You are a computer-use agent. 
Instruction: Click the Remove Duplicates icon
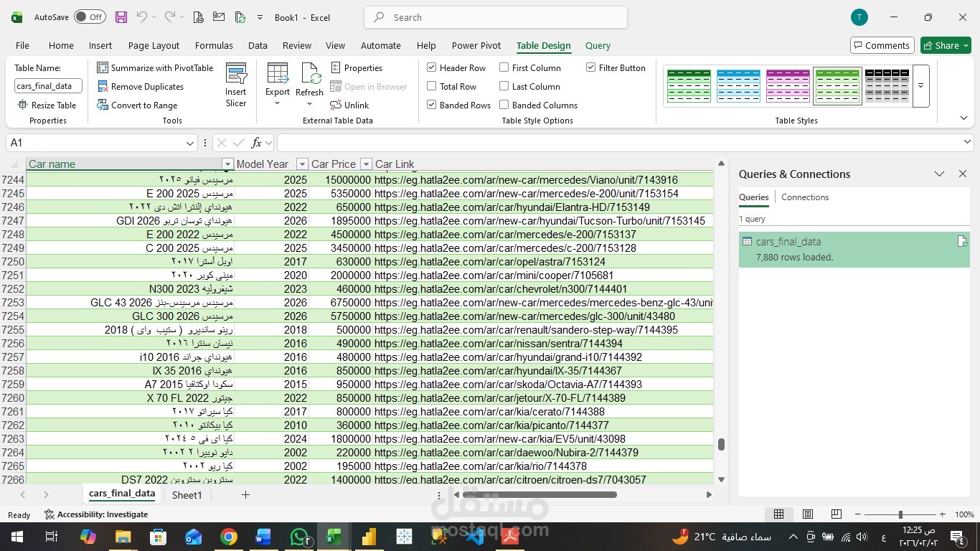tap(103, 86)
